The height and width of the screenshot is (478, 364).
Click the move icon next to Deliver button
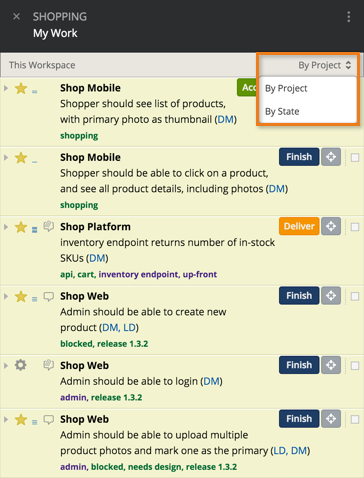(331, 226)
